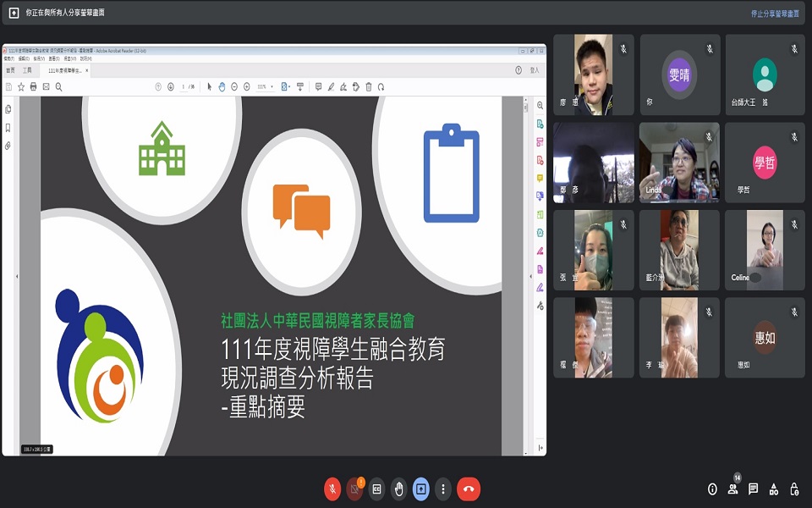Image resolution: width=812 pixels, height=508 pixels.
Task: Choose the selection arrow tool
Action: [x=209, y=87]
